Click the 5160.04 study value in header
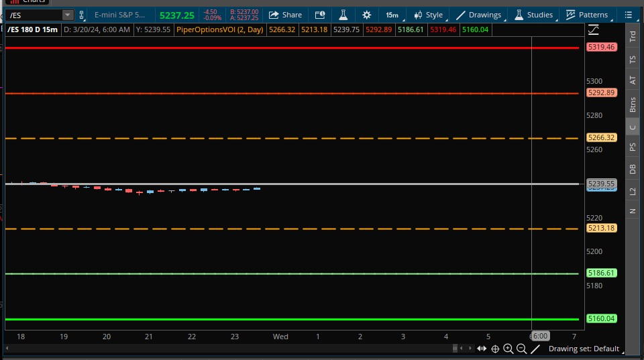The image size is (644, 360). (475, 29)
